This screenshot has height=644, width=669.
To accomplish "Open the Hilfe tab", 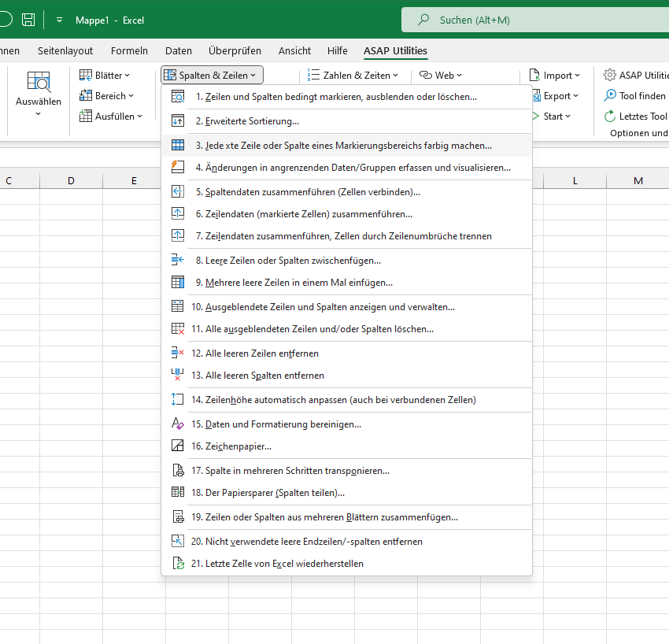I will tap(337, 51).
